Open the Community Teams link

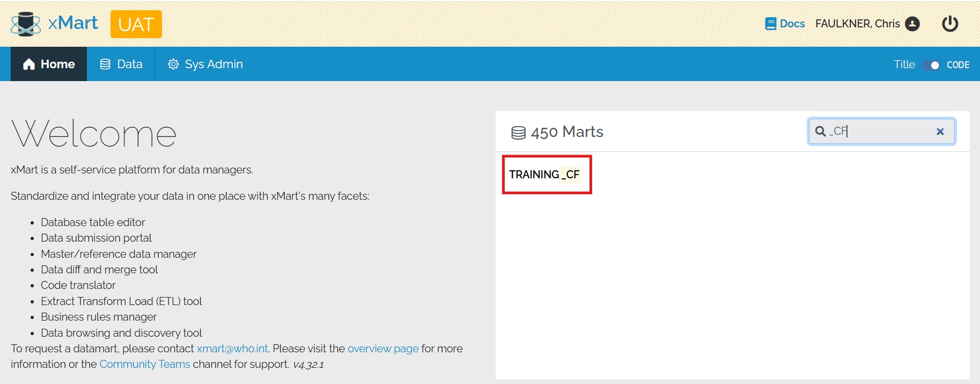[144, 364]
